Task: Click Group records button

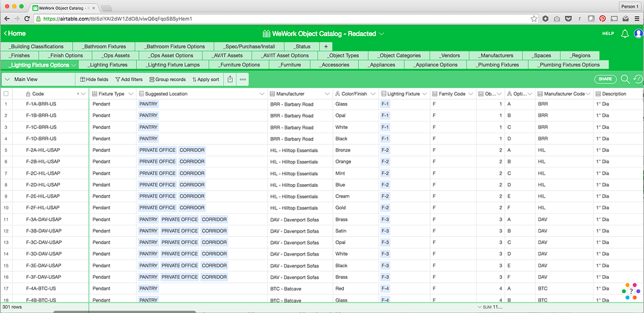Action: pos(167,79)
